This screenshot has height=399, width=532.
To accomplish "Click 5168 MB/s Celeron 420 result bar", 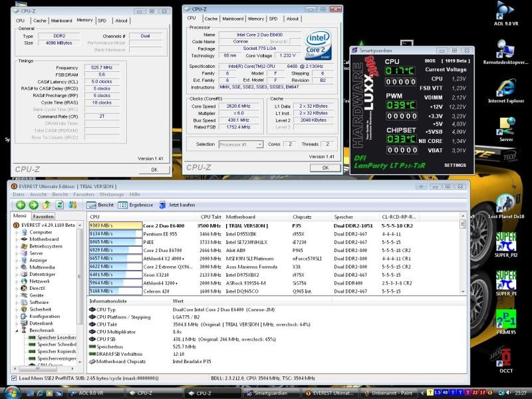I will tap(115, 291).
